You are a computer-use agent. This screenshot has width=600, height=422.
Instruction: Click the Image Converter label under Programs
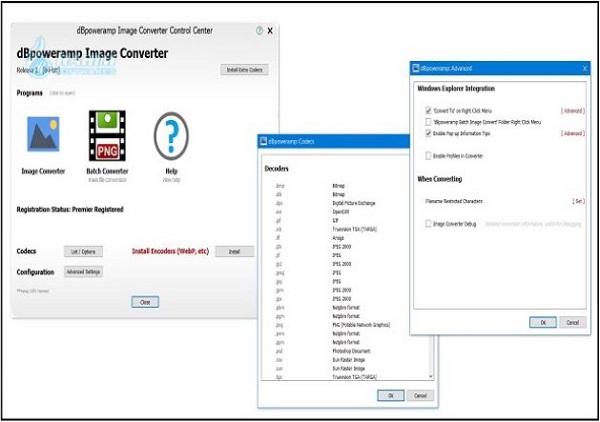pyautogui.click(x=43, y=171)
